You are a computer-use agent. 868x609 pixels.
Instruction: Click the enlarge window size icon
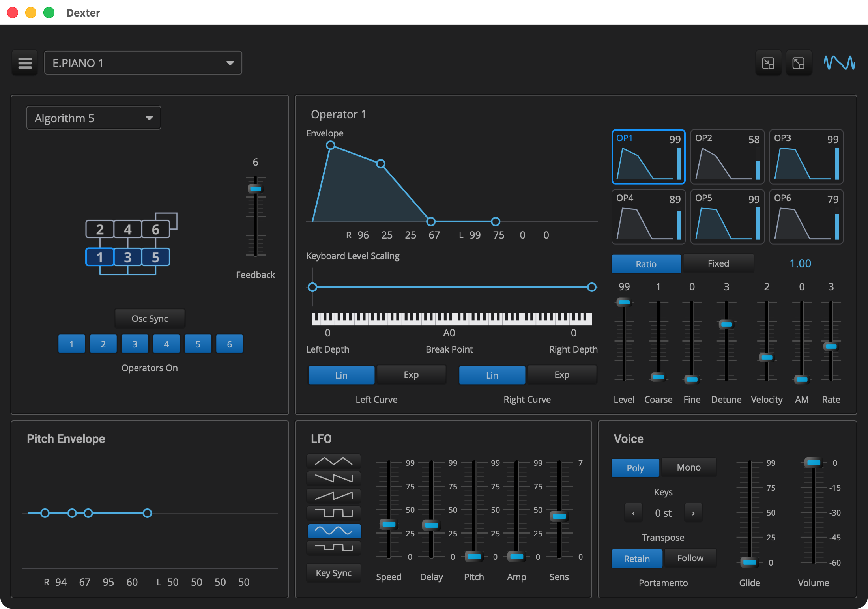799,63
